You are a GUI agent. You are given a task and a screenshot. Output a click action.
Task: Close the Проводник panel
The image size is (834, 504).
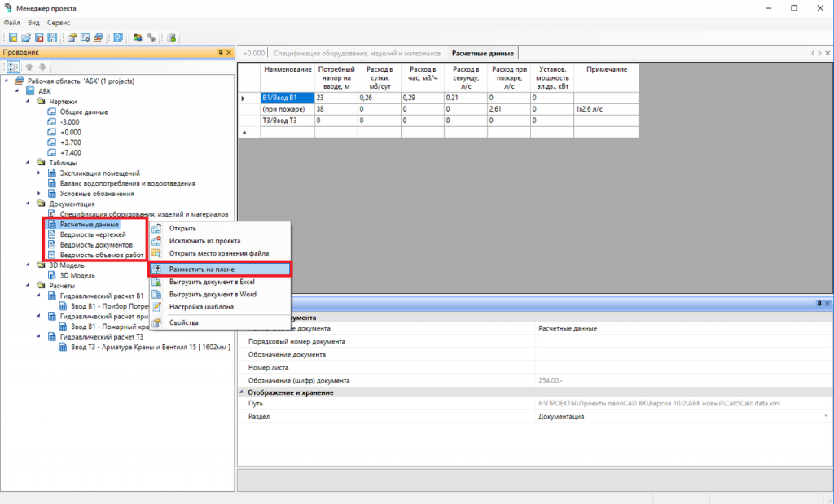229,53
